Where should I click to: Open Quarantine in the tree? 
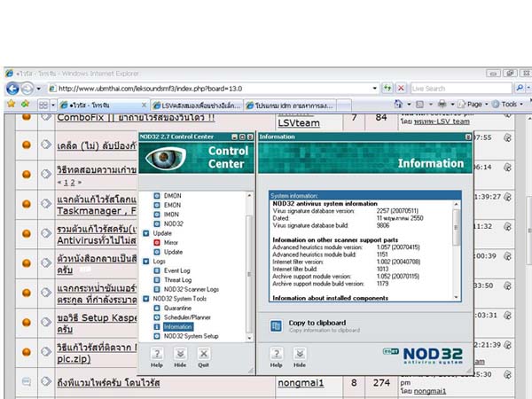click(177, 308)
